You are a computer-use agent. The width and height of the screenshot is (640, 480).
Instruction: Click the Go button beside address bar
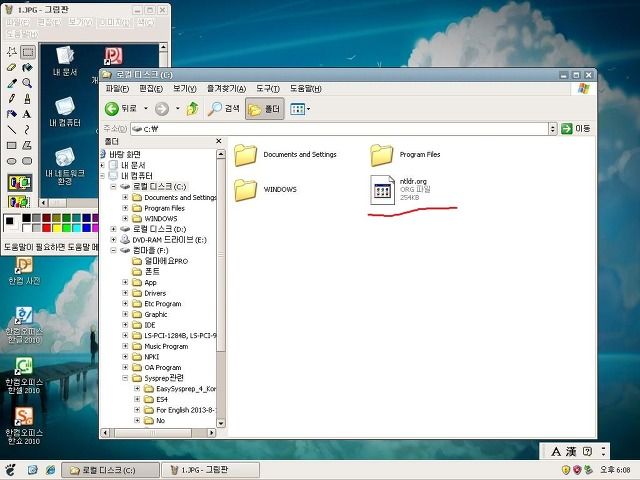pyautogui.click(x=576, y=129)
